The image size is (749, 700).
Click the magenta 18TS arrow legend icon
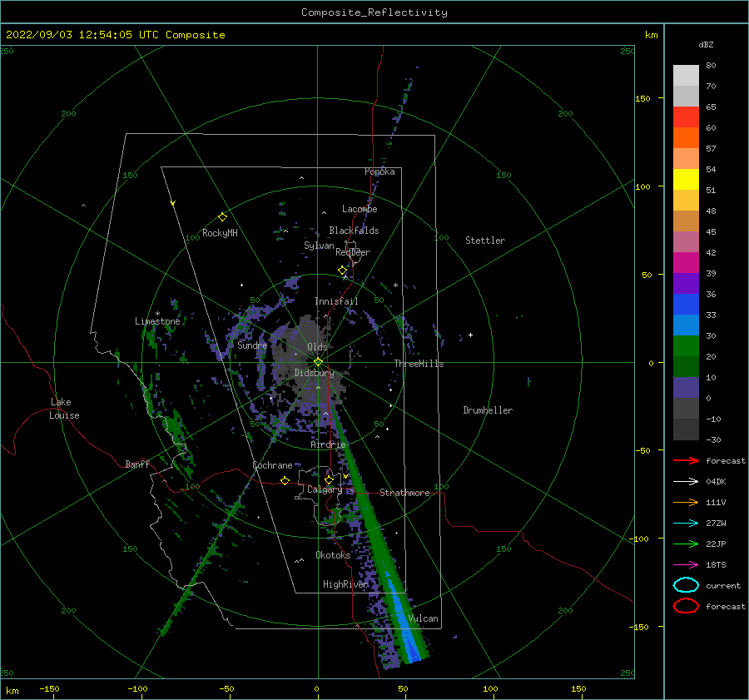(686, 564)
